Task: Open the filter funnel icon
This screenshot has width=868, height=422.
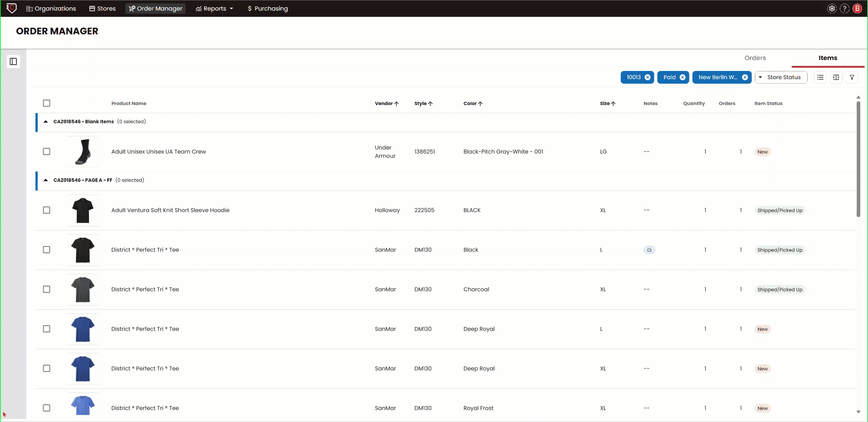Action: click(852, 77)
